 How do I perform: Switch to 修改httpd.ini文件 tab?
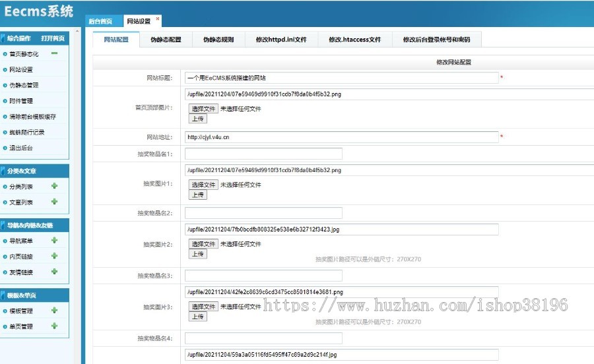coord(281,40)
